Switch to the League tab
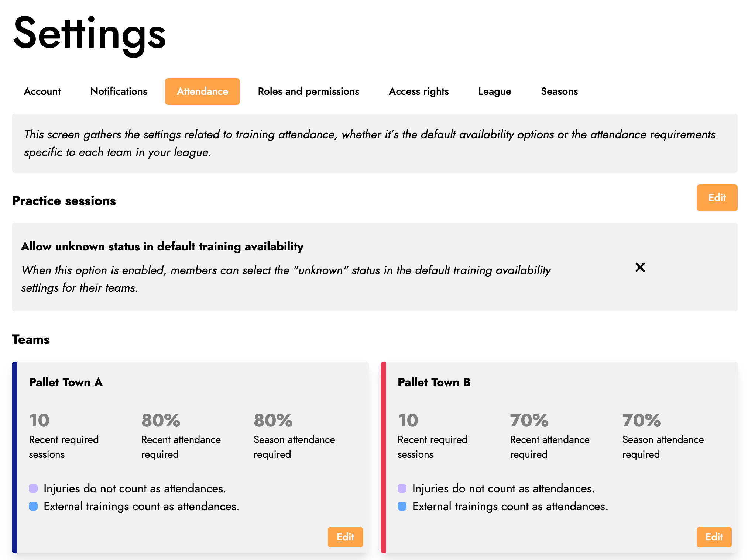This screenshot has height=560, width=748. 494,91
